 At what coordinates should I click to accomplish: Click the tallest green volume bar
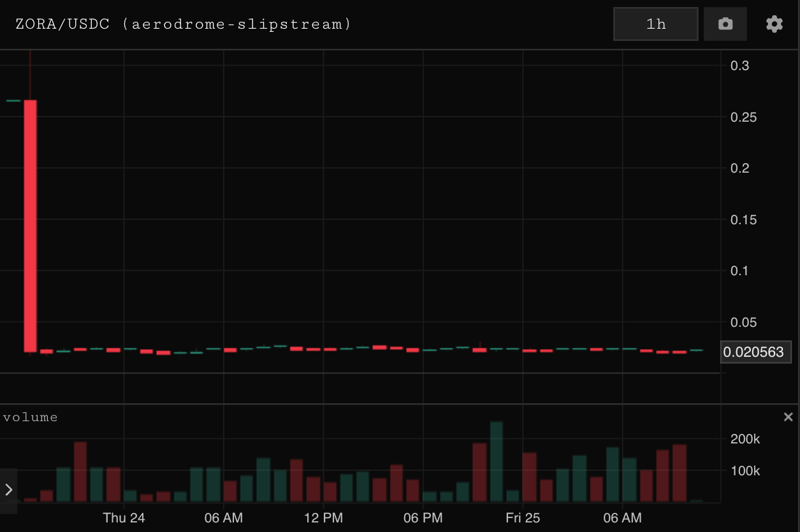(496, 461)
